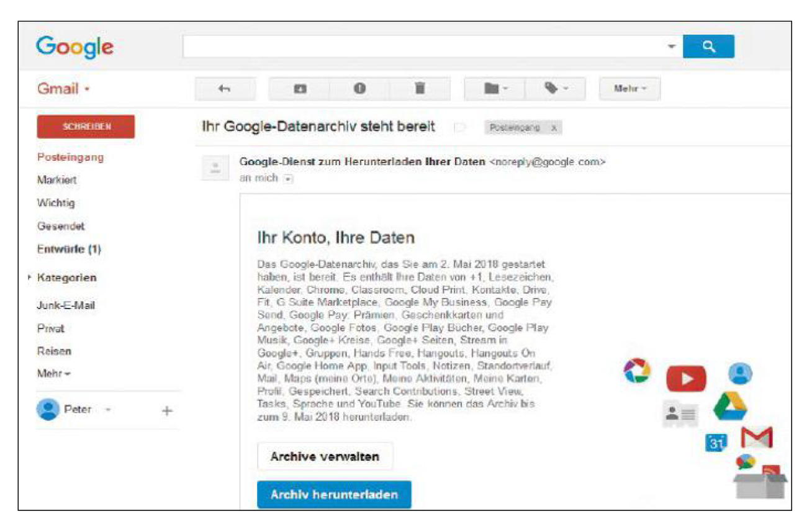Open the Move to folder dropdown

pyautogui.click(x=495, y=89)
